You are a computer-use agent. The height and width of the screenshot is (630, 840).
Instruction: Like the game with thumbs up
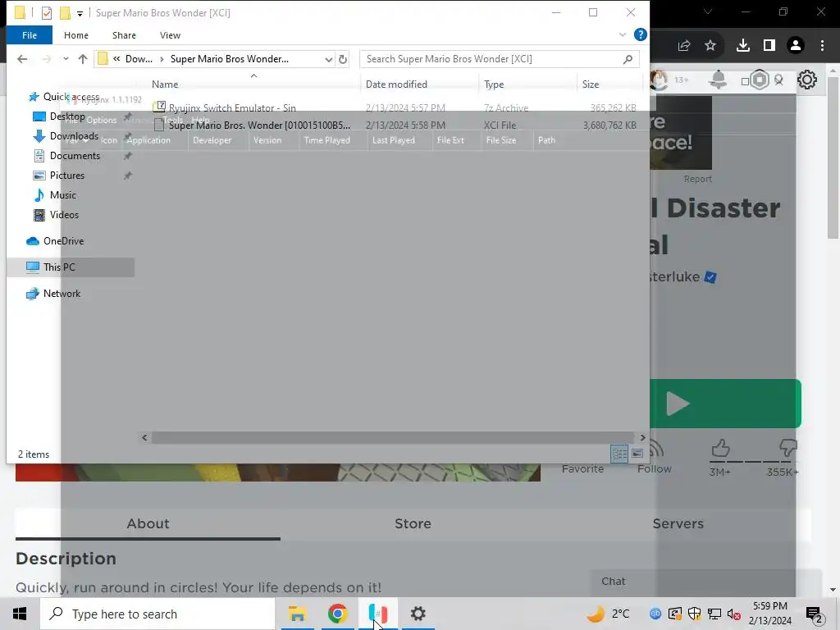click(720, 449)
